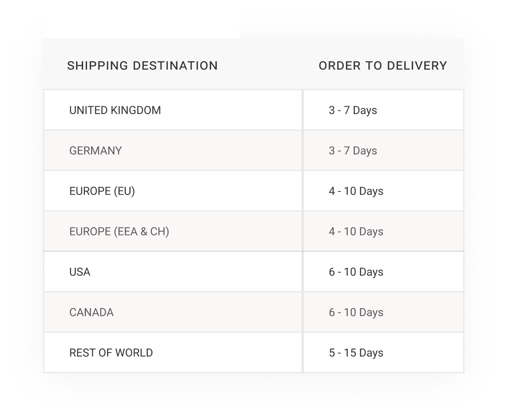Select the UNITED KINGDOM destination cell
The image size is (507, 420).
[x=173, y=110]
